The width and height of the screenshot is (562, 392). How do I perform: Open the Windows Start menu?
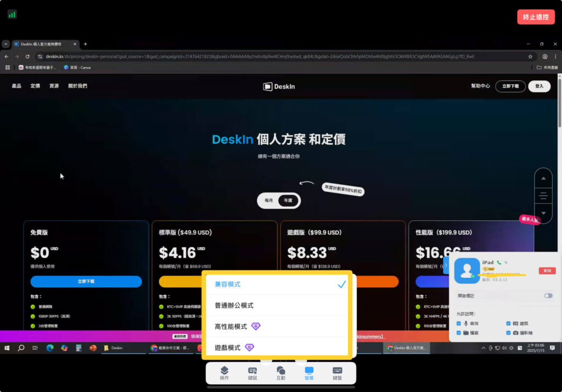pyautogui.click(x=7, y=348)
